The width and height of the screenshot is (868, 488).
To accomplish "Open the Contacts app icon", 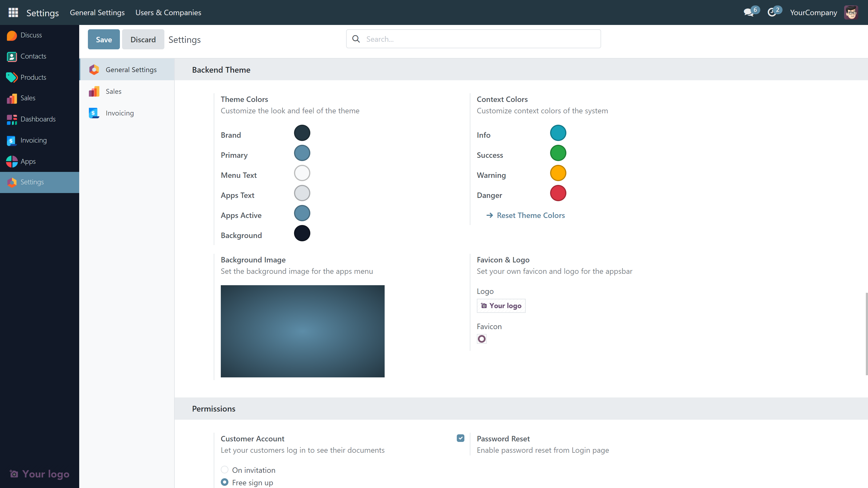I will point(12,57).
